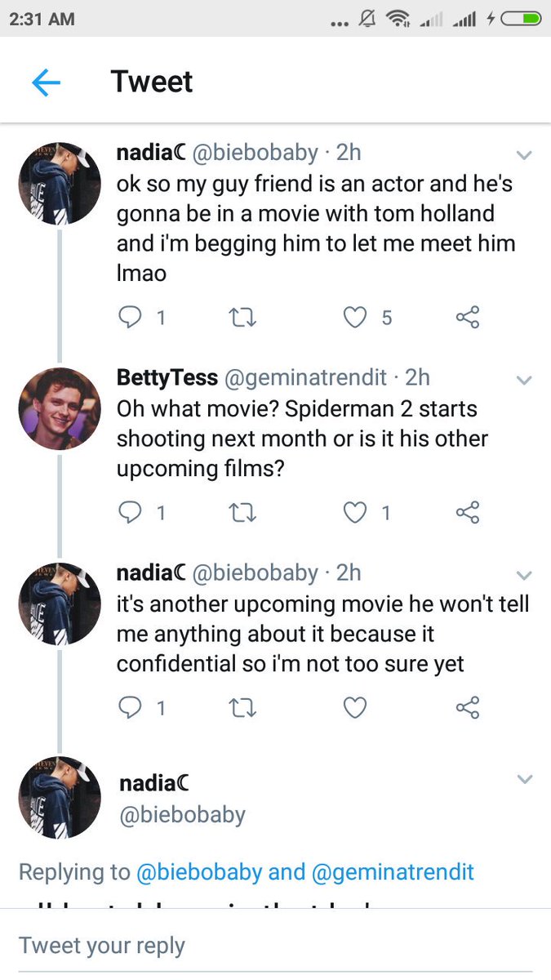Like nadia's tweet with 5 likes
551x980 pixels.
pos(354,317)
